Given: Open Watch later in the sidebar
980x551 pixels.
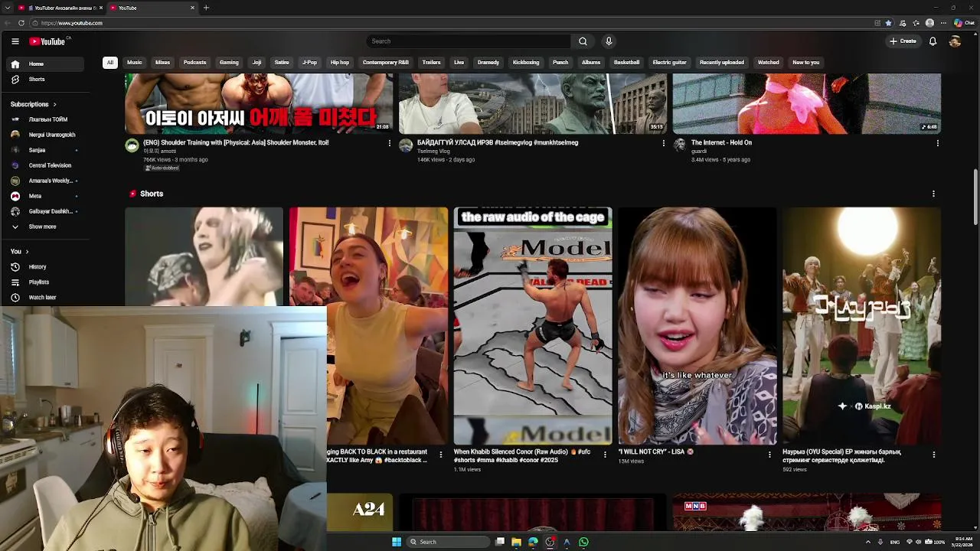Looking at the screenshot, I should [46, 298].
